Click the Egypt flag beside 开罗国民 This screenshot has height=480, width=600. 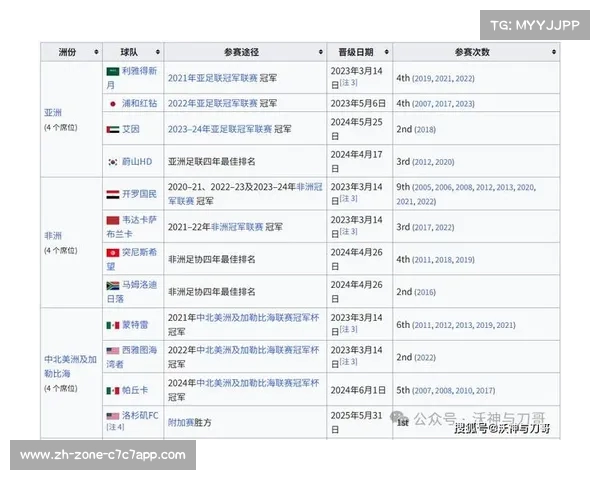tap(113, 194)
